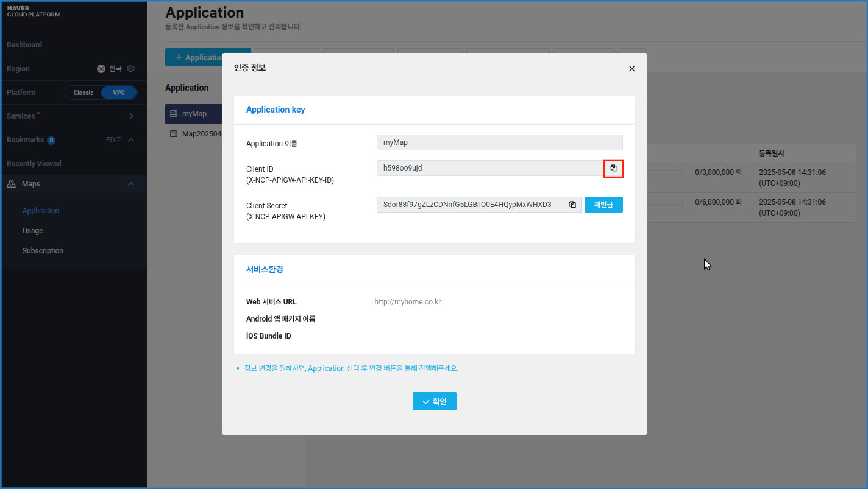This screenshot has height=489, width=868.
Task: Copy the Client ID value
Action: point(614,168)
